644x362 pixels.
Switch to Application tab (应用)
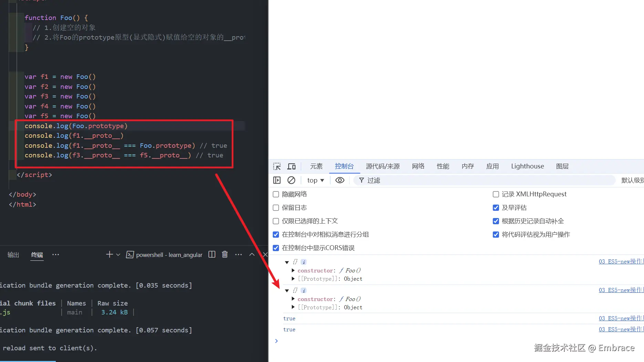pos(492,166)
